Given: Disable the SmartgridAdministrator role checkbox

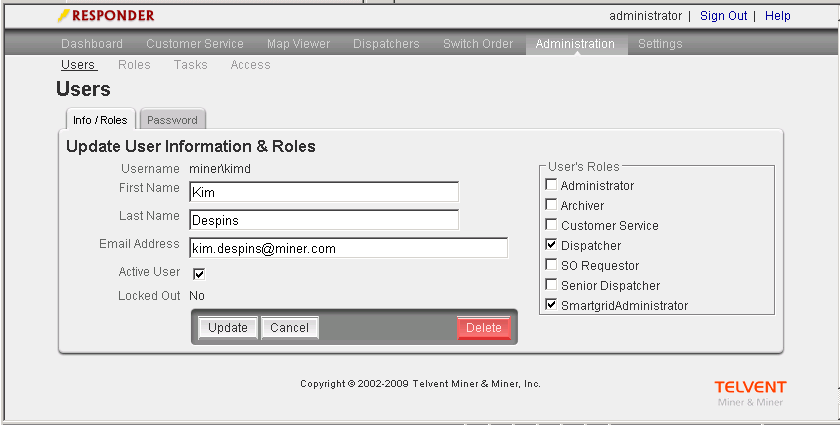Looking at the screenshot, I should (x=551, y=306).
